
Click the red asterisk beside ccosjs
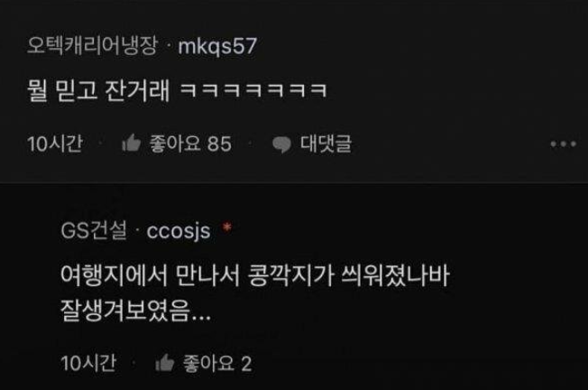227,227
